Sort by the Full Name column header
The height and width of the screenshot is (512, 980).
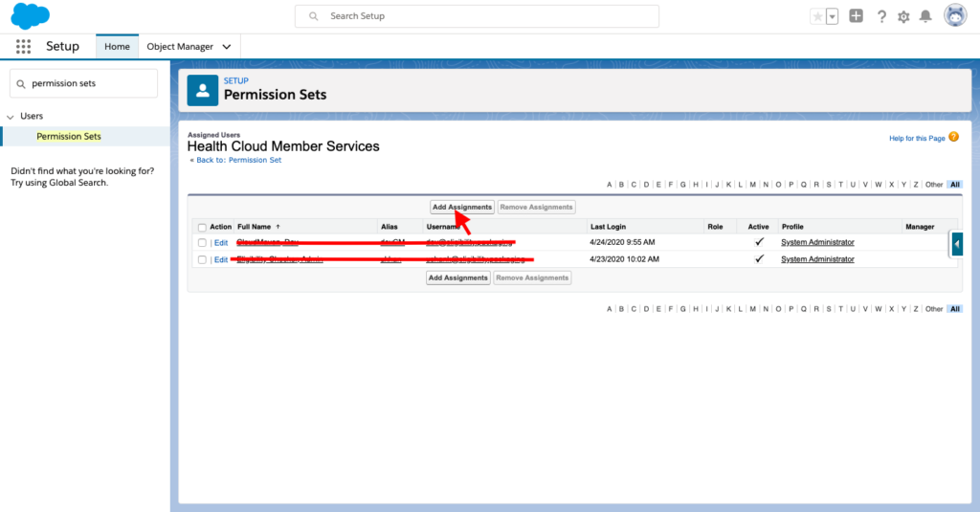pos(254,227)
